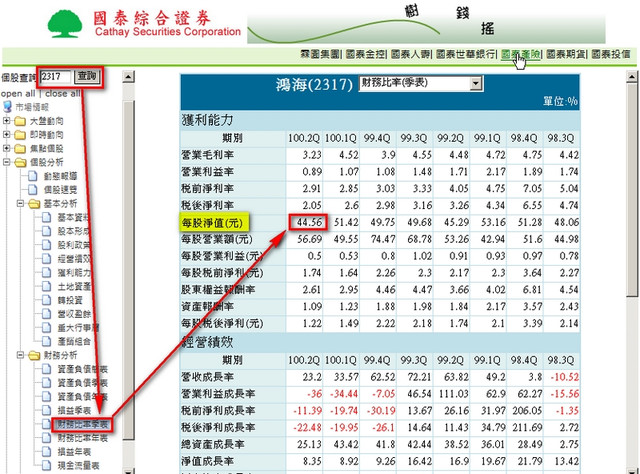Click the page icon beside 產銷組合
Screen dimensions: 640x474
tap(47, 341)
